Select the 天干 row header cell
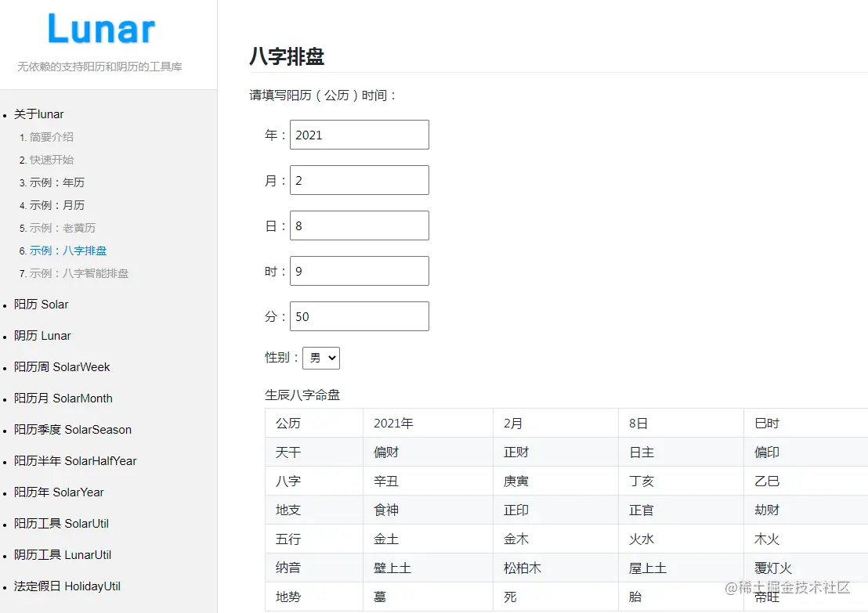This screenshot has width=868, height=613. point(314,452)
